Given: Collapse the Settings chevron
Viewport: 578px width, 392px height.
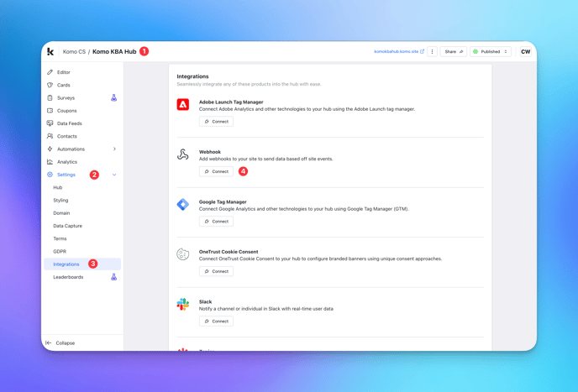Looking at the screenshot, I should coord(114,175).
